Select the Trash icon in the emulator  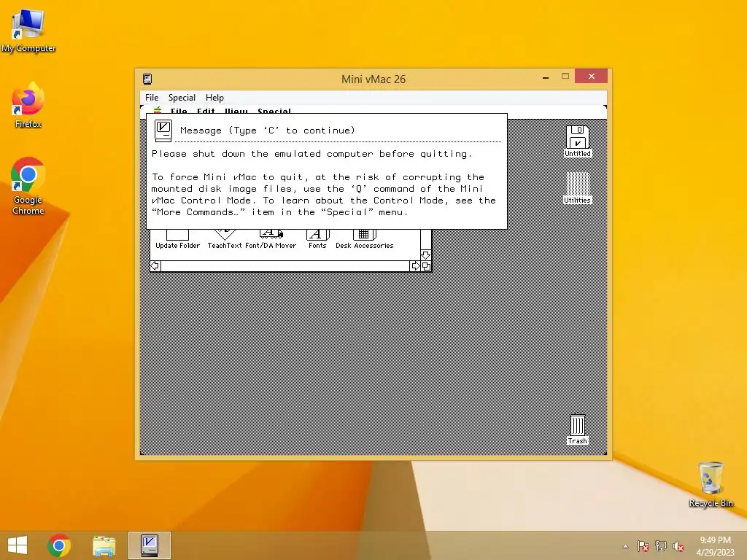[x=578, y=429]
